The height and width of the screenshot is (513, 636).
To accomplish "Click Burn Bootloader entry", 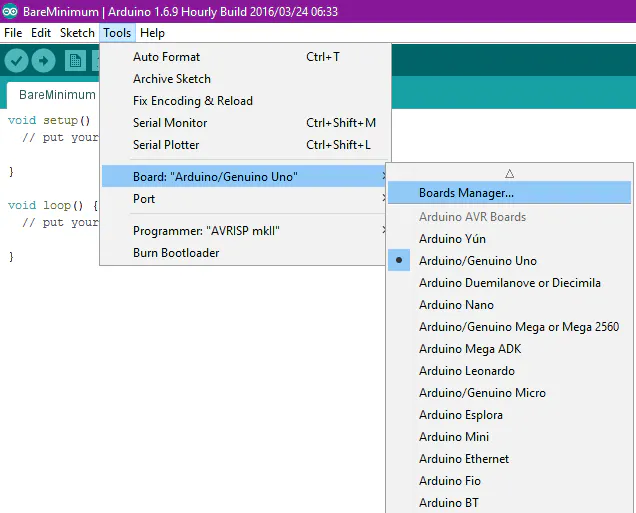I will pyautogui.click(x=244, y=253).
